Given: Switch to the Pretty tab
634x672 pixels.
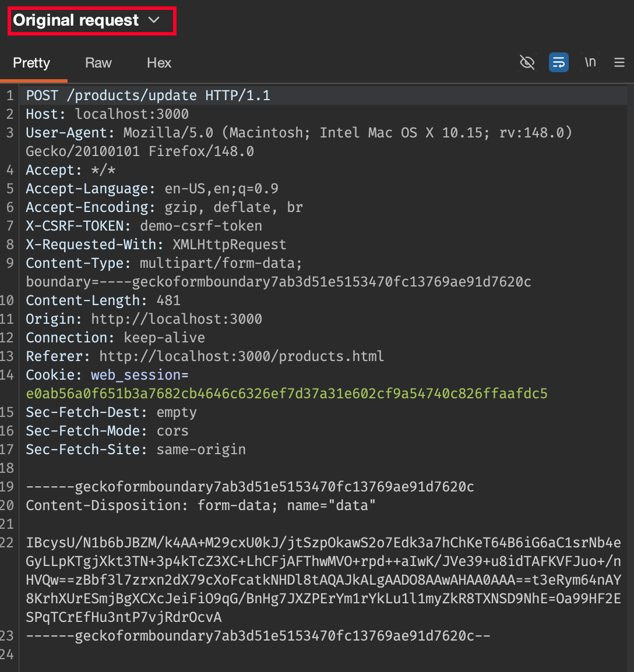Looking at the screenshot, I should [x=31, y=63].
